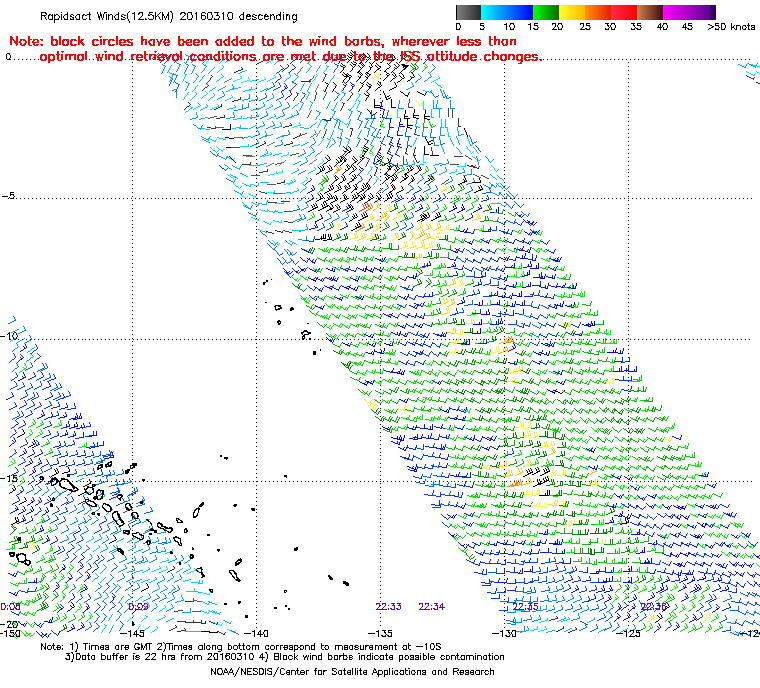Click the brown 35-40 knots legend color
Viewport: 760px width, 688px height.
point(650,12)
